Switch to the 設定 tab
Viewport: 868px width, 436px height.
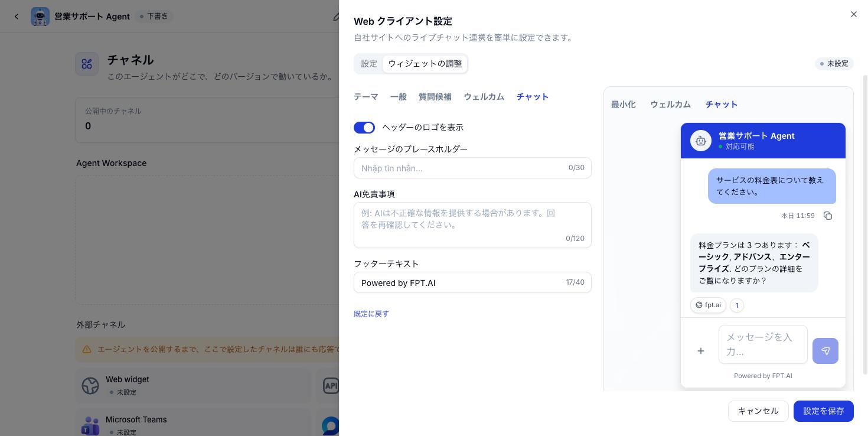click(369, 63)
